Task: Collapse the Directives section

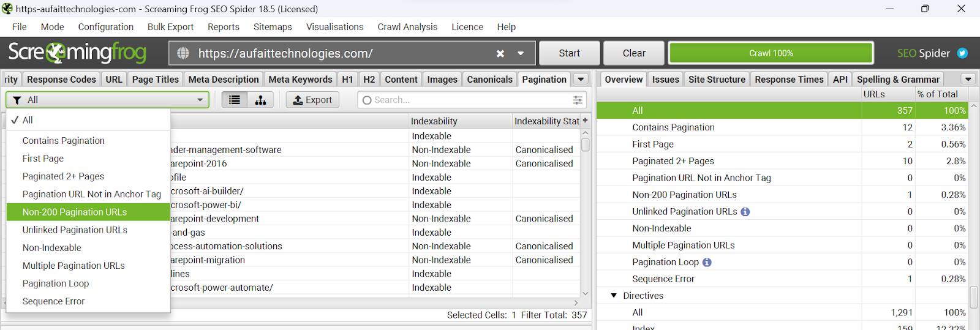Action: tap(614, 296)
